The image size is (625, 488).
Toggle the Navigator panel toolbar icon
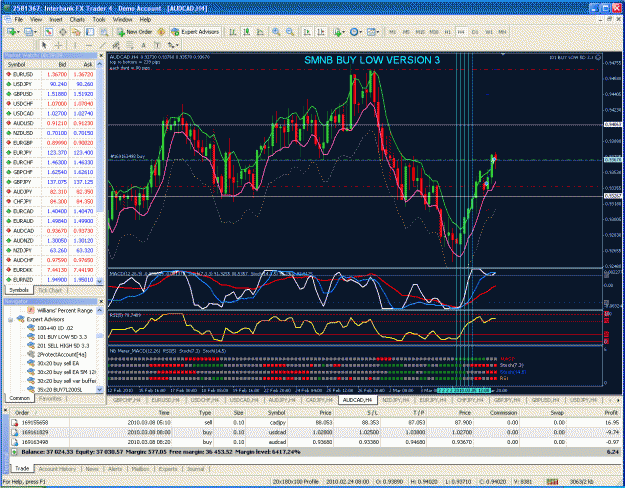coord(76,32)
